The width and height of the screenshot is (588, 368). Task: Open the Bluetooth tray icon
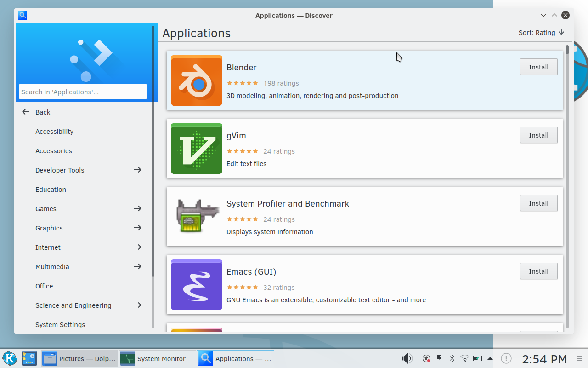[452, 358]
